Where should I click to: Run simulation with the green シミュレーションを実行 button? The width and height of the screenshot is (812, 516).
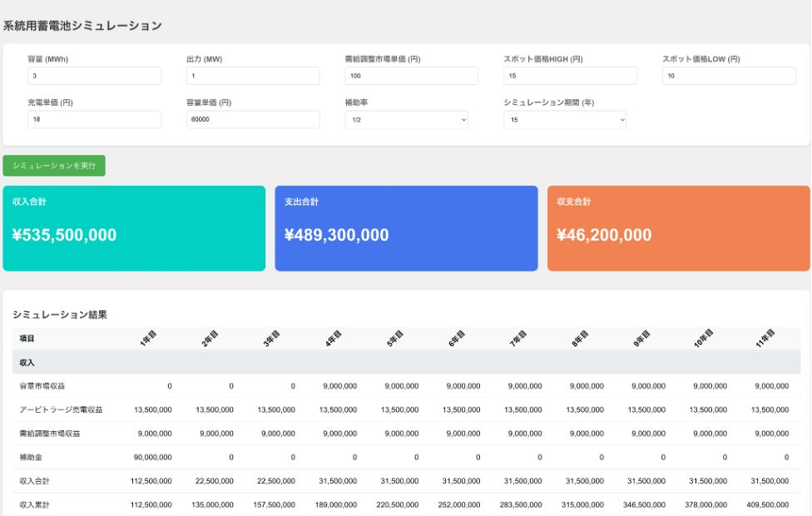54,166
